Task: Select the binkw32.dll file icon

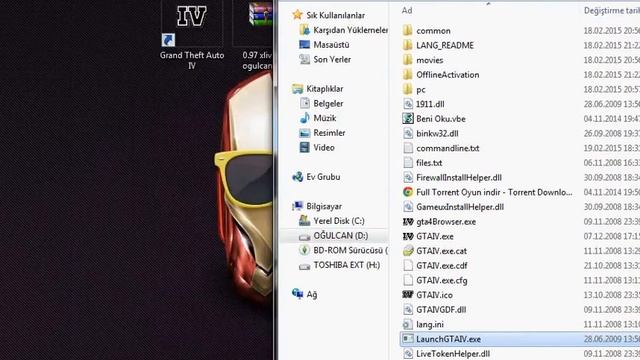Action: click(407, 133)
